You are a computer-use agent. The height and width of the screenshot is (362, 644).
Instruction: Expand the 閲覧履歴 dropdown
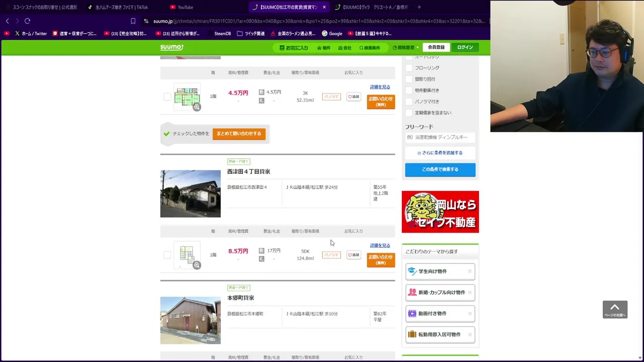click(406, 48)
